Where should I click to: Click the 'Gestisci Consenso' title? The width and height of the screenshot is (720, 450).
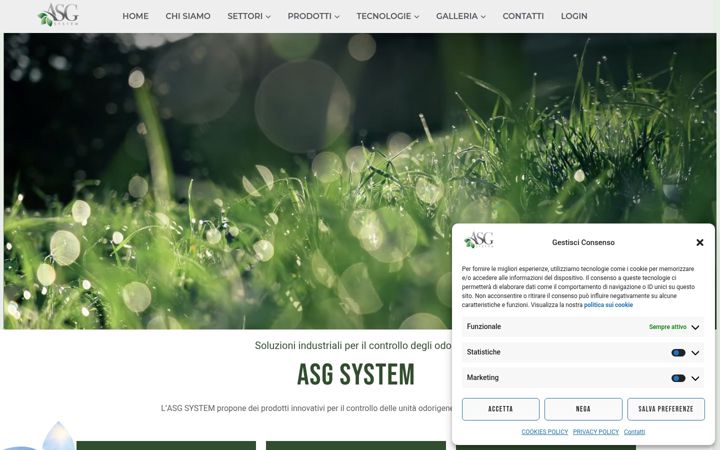tap(583, 242)
